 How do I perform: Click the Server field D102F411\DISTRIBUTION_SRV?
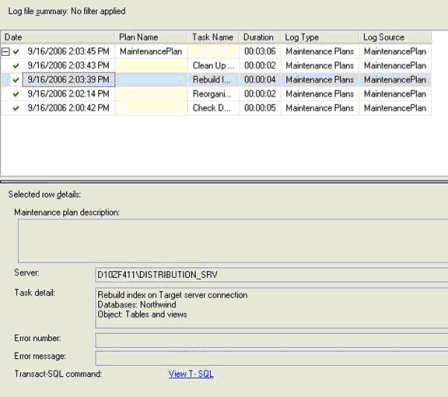click(x=271, y=275)
